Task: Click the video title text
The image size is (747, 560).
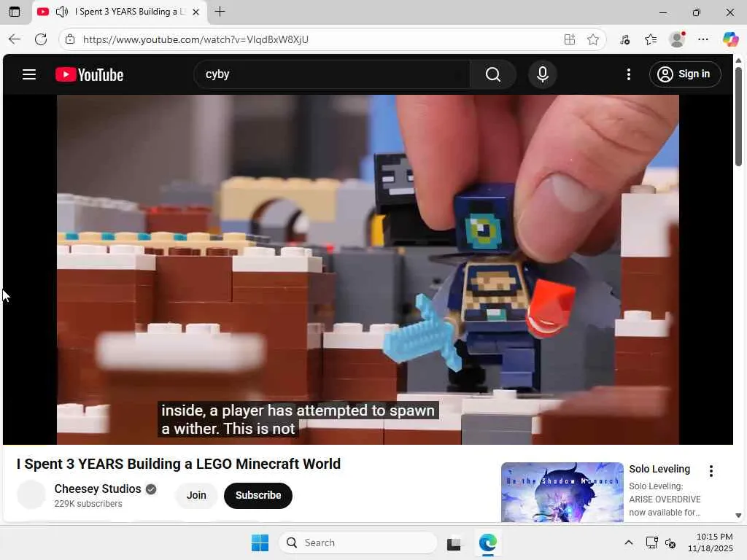Action: (179, 464)
